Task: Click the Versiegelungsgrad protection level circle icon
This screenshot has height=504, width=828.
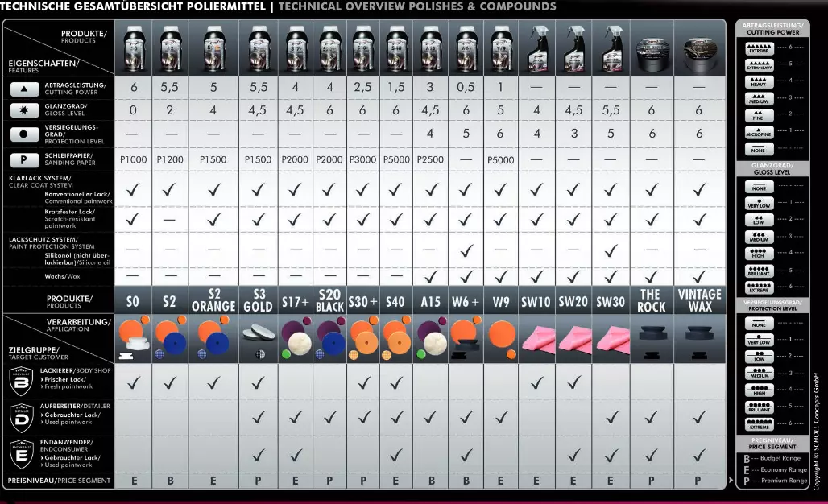Action: click(24, 134)
